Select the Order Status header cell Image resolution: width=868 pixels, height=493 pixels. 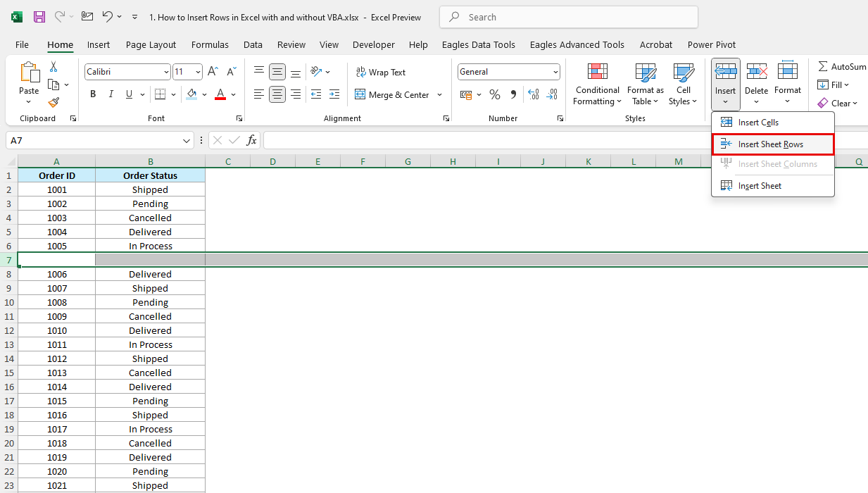pyautogui.click(x=150, y=175)
